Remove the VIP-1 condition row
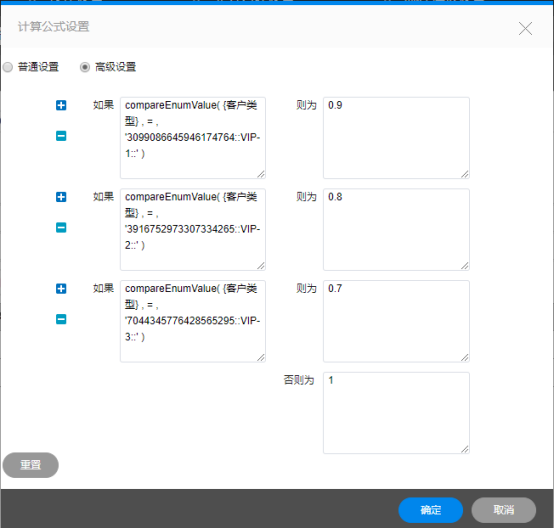 pyautogui.click(x=61, y=136)
